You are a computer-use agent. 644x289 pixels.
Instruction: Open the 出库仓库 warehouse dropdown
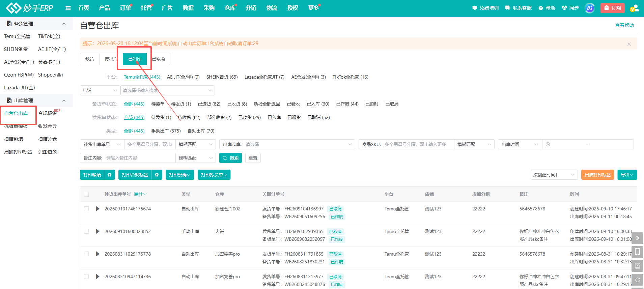point(287,144)
